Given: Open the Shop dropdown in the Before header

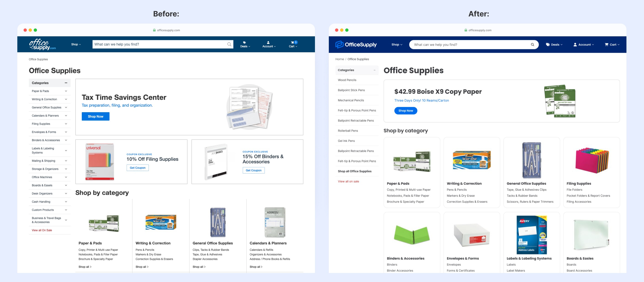Looking at the screenshot, I should pos(76,44).
